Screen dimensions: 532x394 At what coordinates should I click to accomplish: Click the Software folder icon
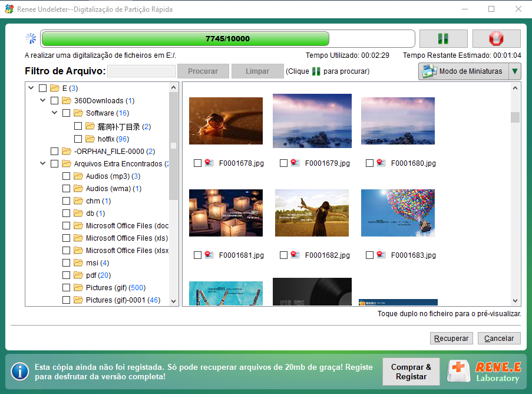[78, 113]
